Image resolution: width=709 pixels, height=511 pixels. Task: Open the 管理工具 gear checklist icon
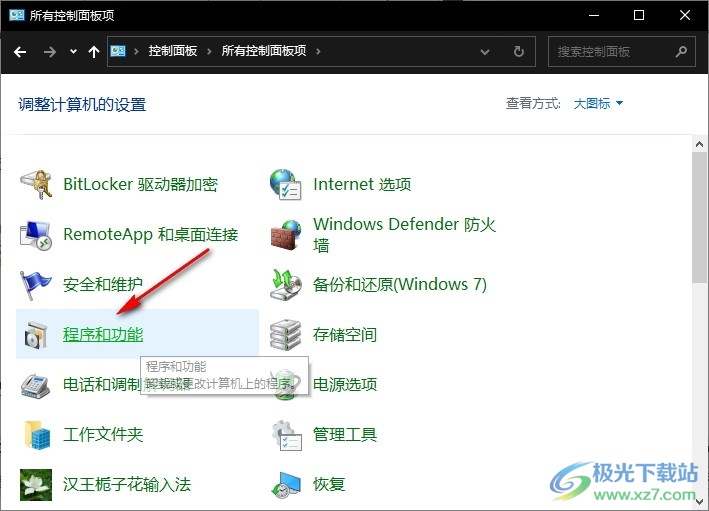(x=287, y=435)
